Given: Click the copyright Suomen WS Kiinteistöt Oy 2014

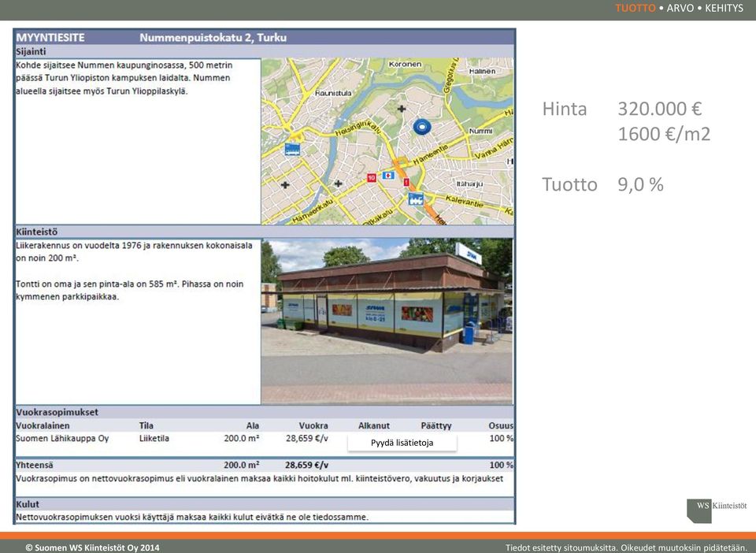Looking at the screenshot, I should point(93,547).
